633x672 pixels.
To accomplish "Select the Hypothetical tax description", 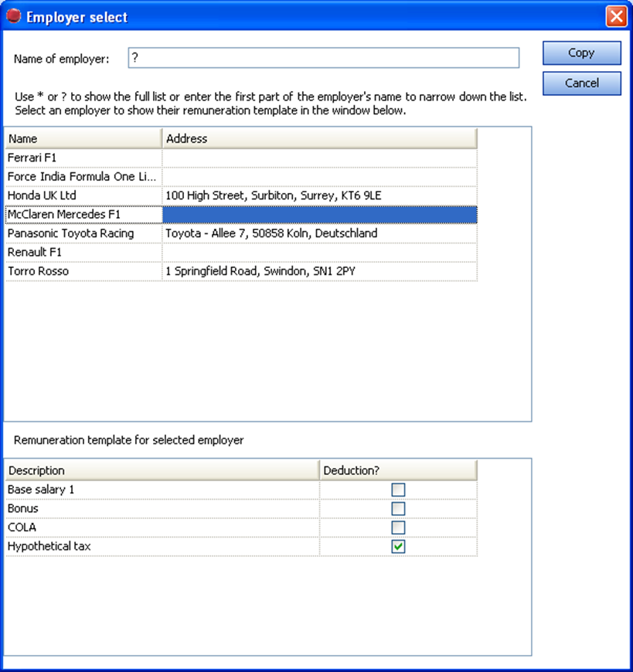I will pyautogui.click(x=162, y=546).
